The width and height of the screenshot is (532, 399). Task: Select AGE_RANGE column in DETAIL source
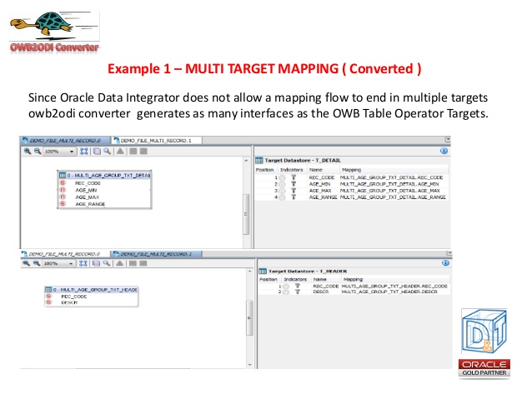[90, 204]
